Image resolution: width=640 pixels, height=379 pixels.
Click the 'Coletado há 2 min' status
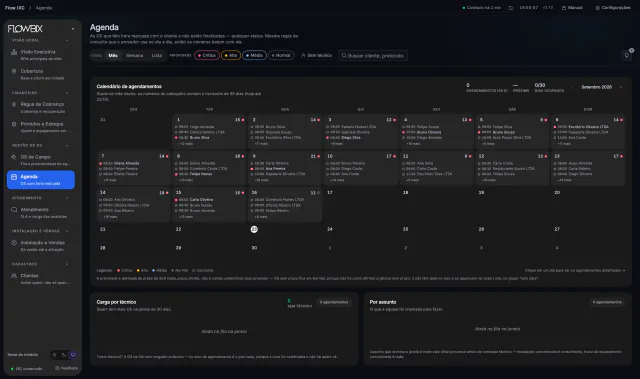(x=482, y=8)
